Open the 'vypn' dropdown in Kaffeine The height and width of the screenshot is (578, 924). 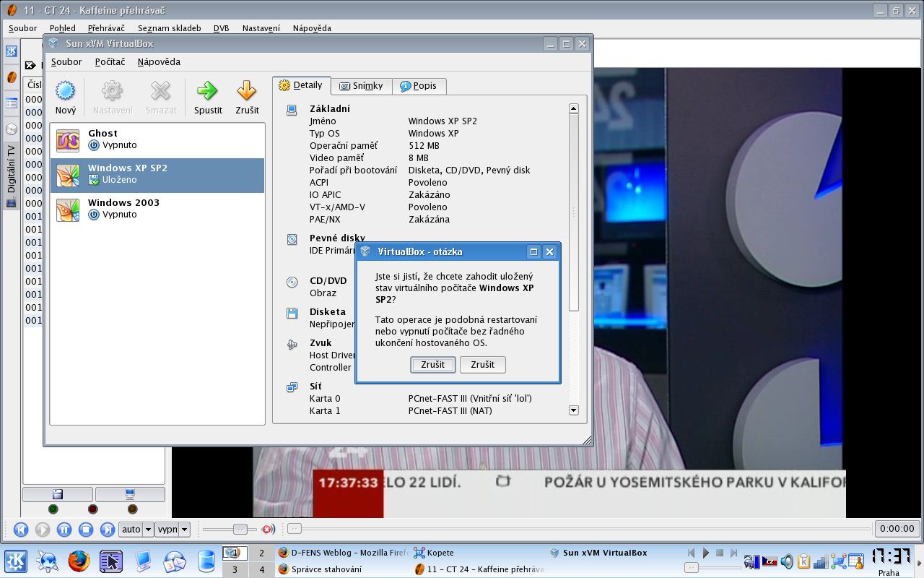click(x=173, y=530)
